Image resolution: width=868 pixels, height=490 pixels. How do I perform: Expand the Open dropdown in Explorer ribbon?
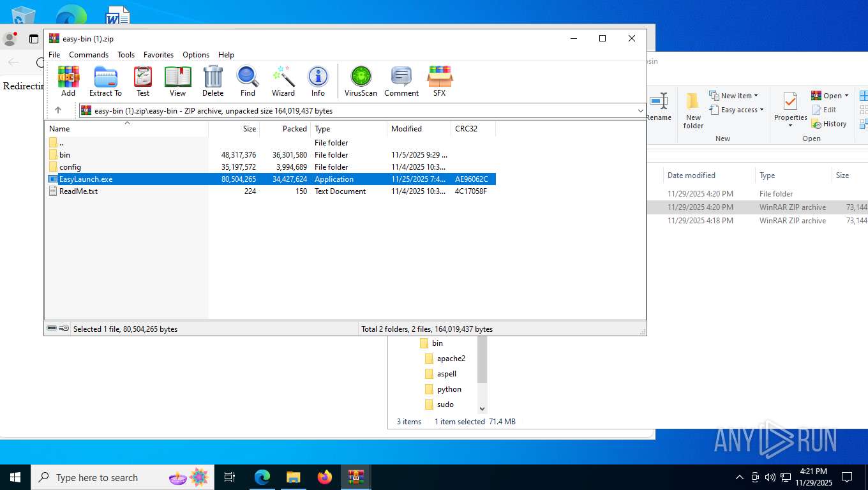(x=846, y=96)
